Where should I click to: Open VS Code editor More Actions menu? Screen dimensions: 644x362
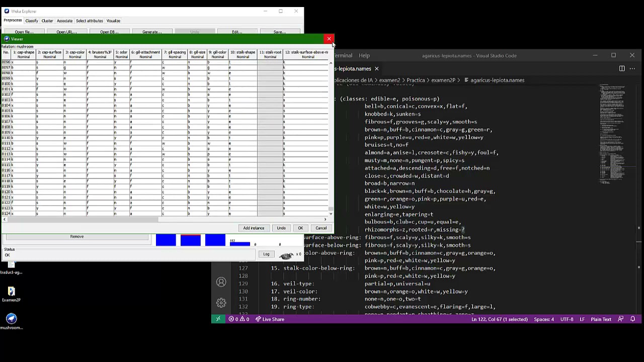[x=633, y=68]
